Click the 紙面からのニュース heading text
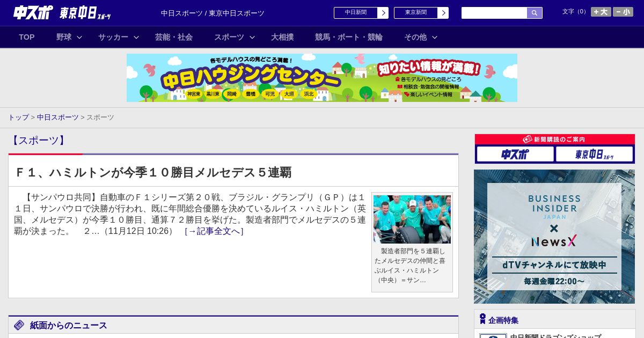This screenshot has width=644, height=338. click(x=69, y=325)
